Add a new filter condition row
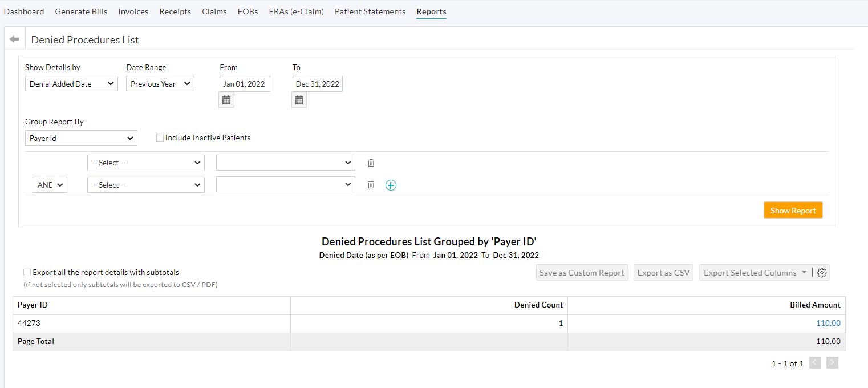Viewport: 868px width, 388px height. tap(391, 185)
